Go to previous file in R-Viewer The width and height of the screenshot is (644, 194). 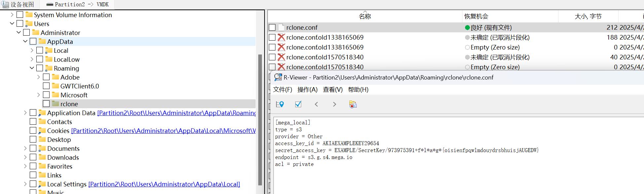pyautogui.click(x=316, y=104)
